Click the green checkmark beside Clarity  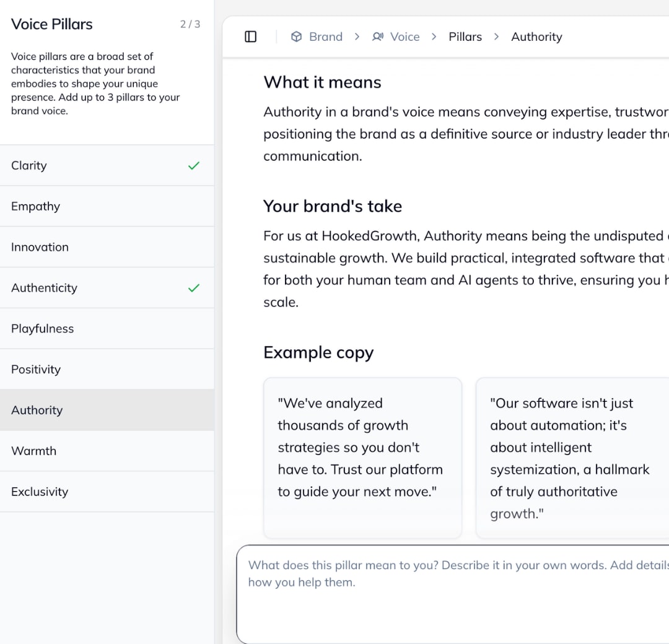(194, 165)
